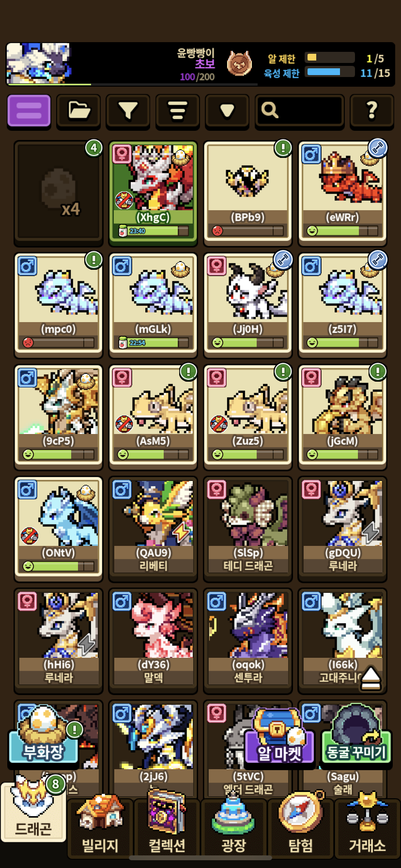Expand the x4 stacked eggs card
The width and height of the screenshot is (401, 868).
59,192
